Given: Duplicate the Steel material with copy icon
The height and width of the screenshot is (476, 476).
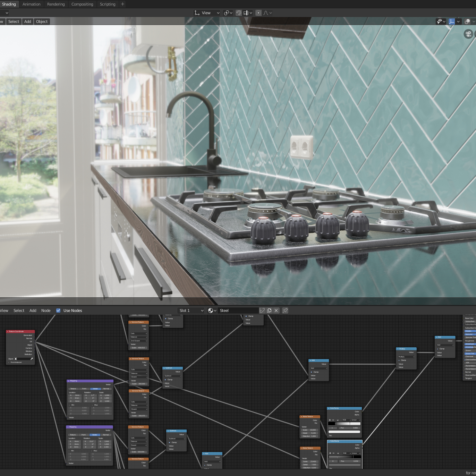Looking at the screenshot, I should pos(269,311).
